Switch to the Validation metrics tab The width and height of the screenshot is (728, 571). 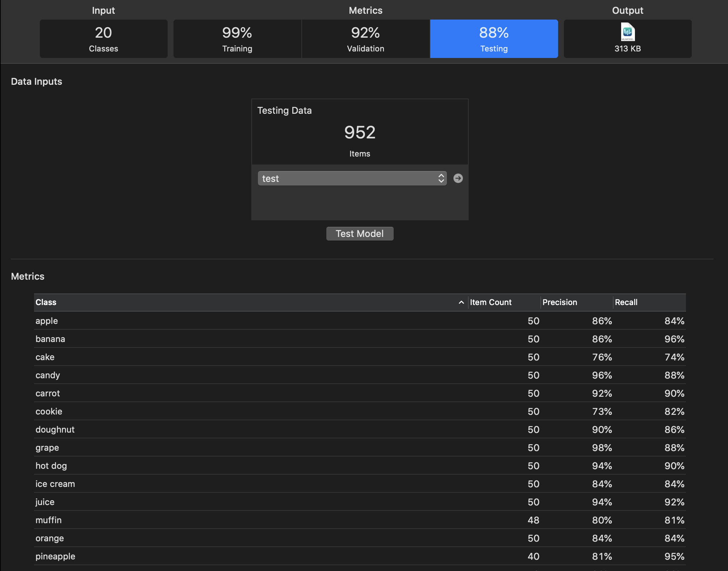365,39
